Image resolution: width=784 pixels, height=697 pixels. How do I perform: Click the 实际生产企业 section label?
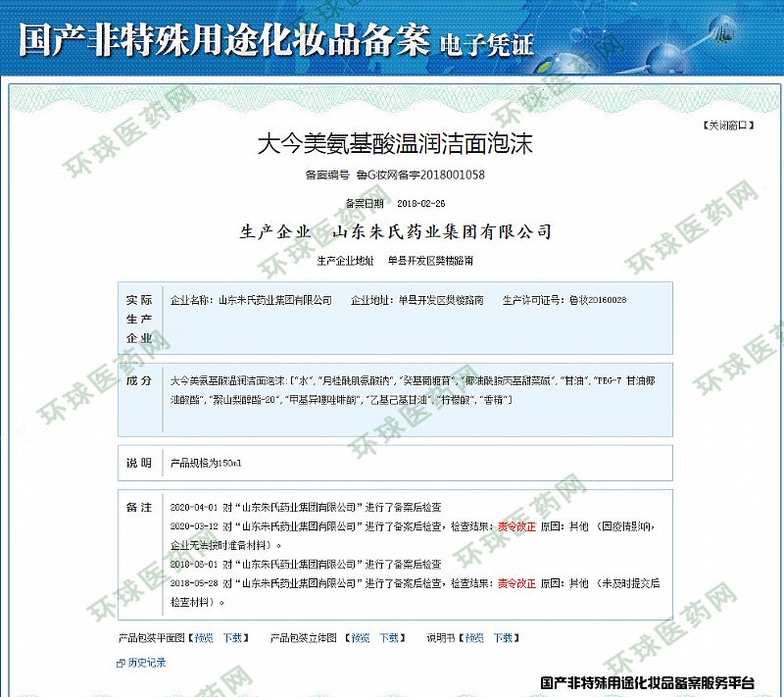click(139, 319)
